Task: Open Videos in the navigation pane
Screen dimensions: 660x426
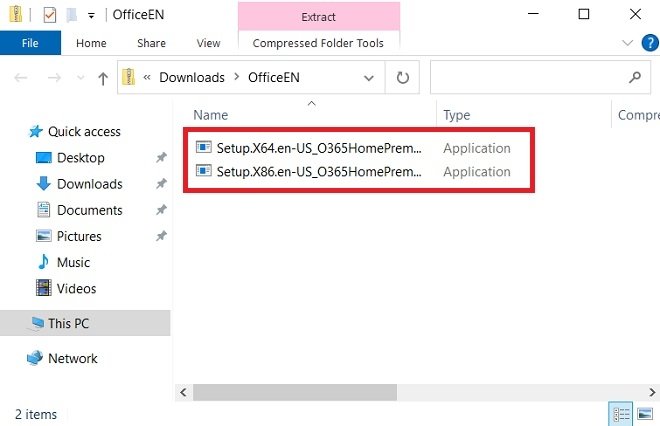Action: pos(76,288)
